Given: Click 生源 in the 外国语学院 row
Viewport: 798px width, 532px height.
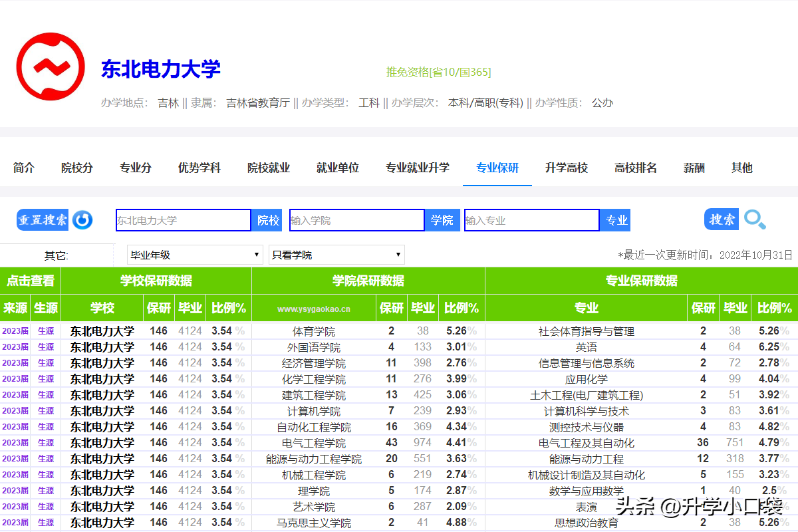Looking at the screenshot, I should (x=46, y=346).
